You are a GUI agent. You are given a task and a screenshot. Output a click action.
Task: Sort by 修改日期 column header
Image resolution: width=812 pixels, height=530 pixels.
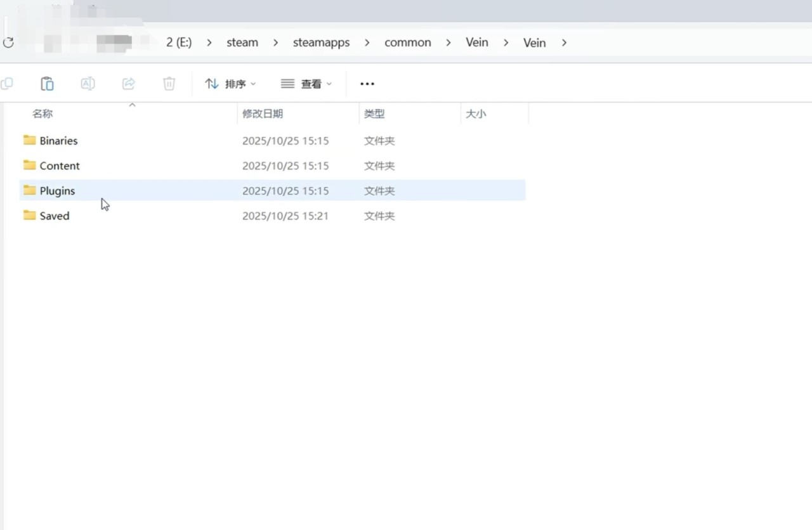pyautogui.click(x=263, y=114)
